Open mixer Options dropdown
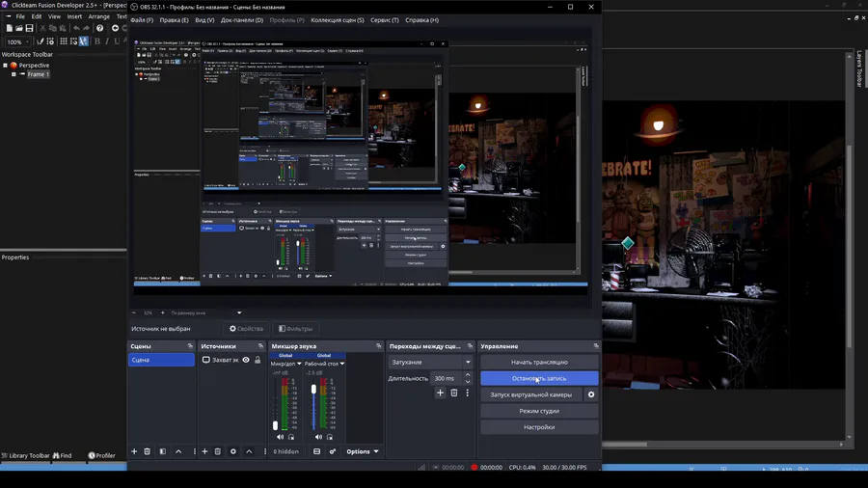Screen dimensions: 868x488 363,451
